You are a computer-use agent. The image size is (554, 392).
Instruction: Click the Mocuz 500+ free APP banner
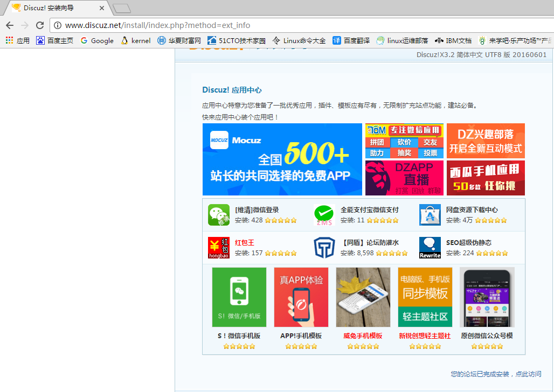point(282,159)
